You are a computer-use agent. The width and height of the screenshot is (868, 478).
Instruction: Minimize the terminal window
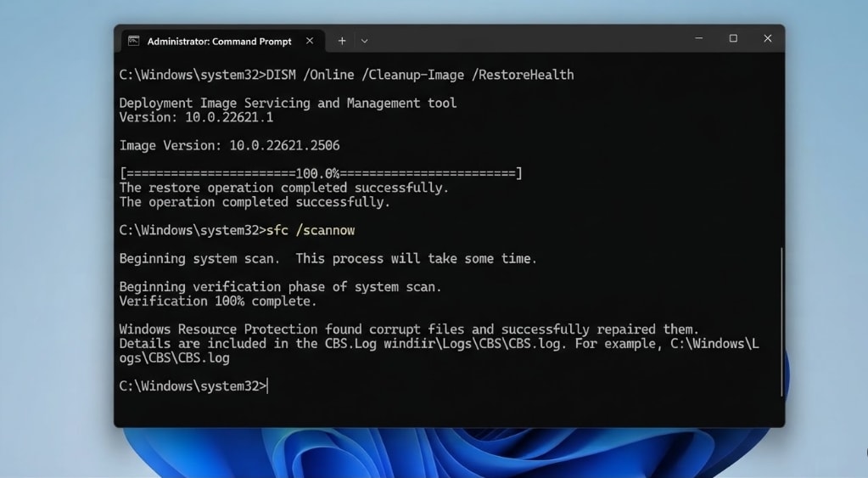(698, 38)
